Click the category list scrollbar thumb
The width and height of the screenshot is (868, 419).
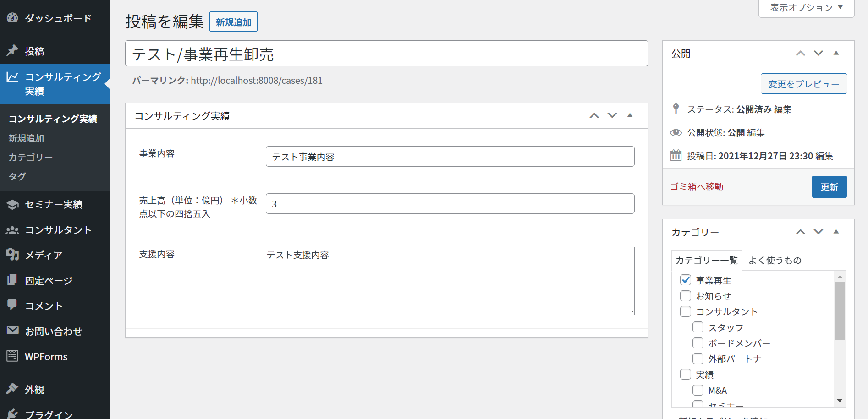pos(840,311)
